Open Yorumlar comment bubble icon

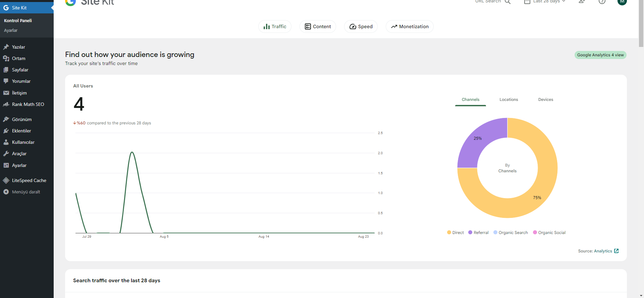click(x=6, y=81)
